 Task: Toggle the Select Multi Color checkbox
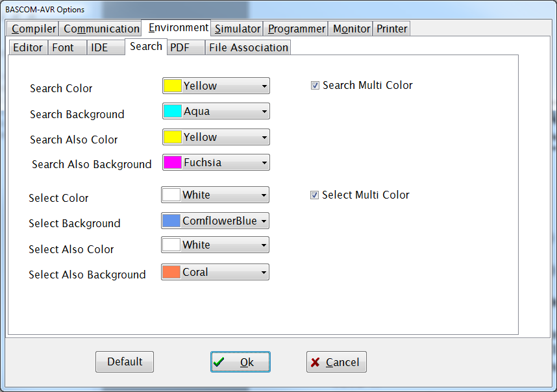(314, 195)
